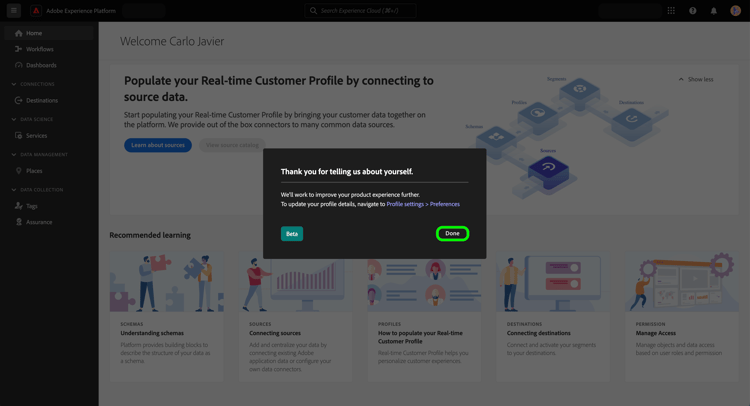This screenshot has width=750, height=406.
Task: Click the Done button in dialog
Action: click(452, 233)
